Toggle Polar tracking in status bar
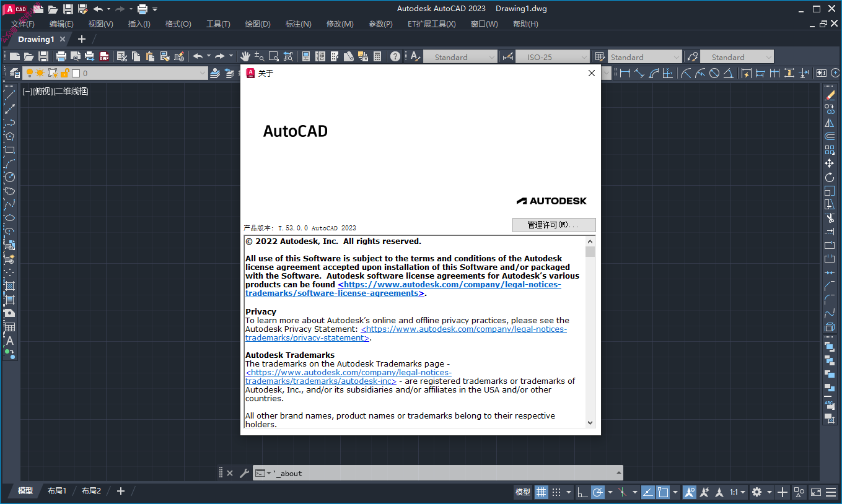Viewport: 842px width, 504px height. [597, 492]
